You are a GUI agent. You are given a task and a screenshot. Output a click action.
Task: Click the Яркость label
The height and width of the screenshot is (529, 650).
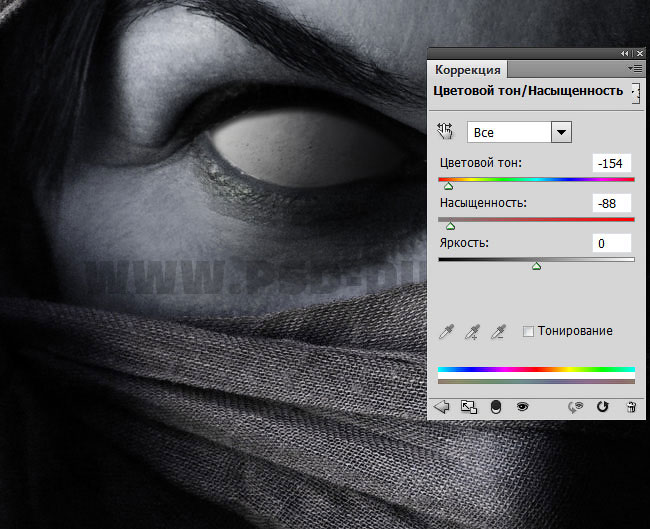tap(464, 243)
